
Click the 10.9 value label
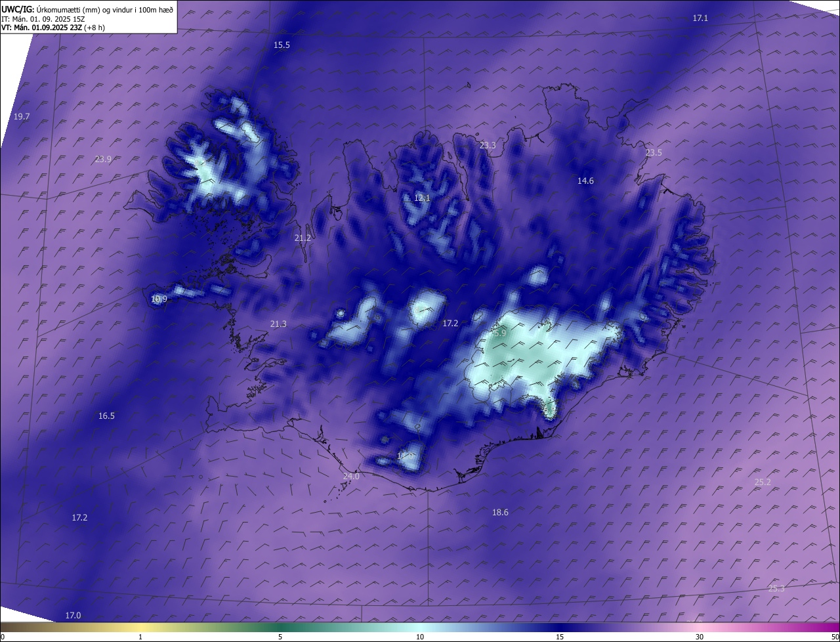[x=159, y=299]
